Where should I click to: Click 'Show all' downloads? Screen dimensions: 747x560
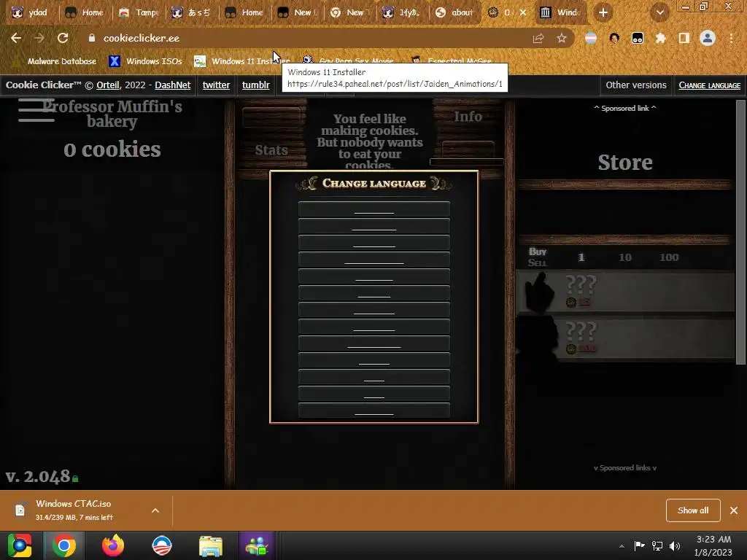[x=693, y=510]
